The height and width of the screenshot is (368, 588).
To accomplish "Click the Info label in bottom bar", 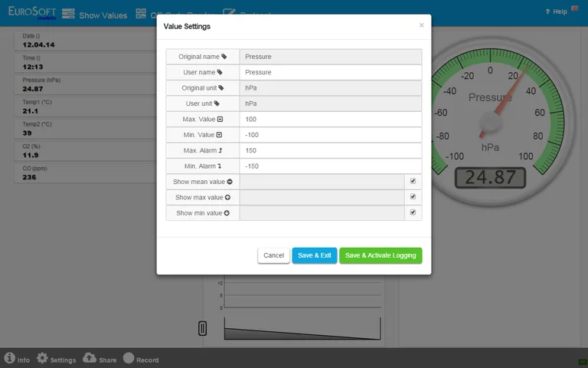I will click(x=23, y=360).
